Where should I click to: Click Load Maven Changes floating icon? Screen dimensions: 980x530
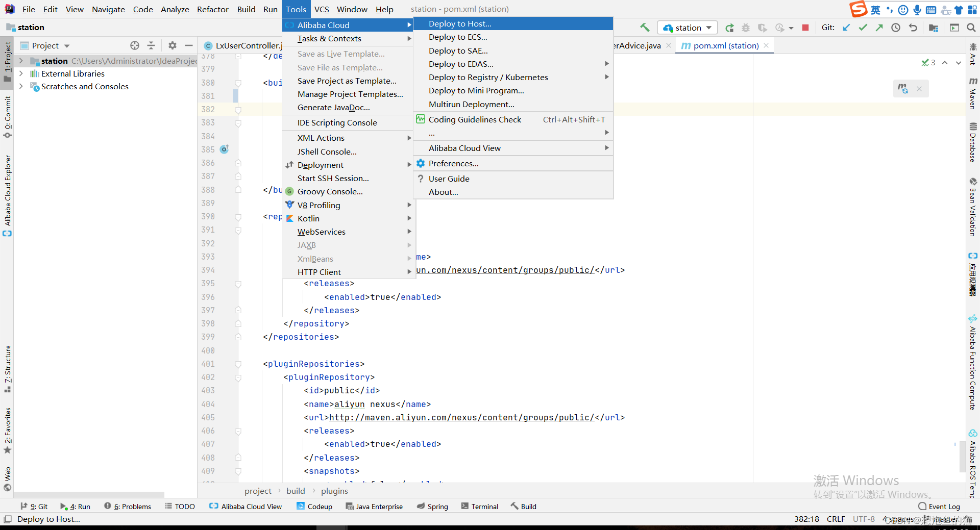tap(903, 89)
